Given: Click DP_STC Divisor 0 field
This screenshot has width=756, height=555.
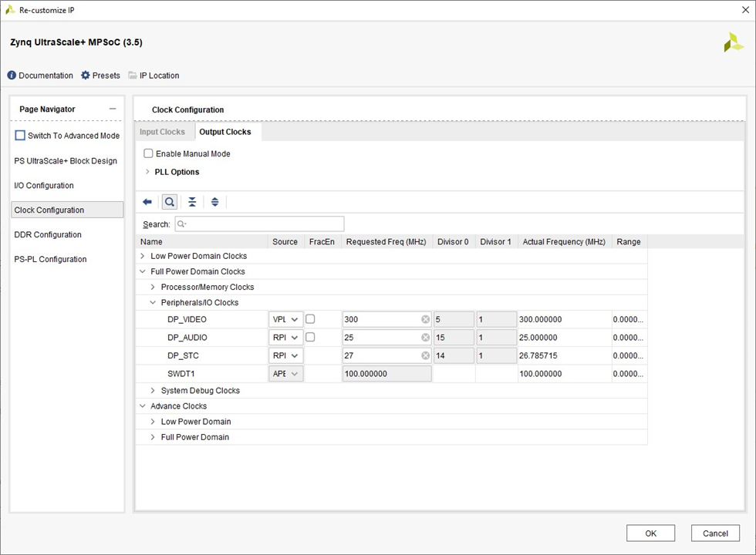Looking at the screenshot, I should 454,355.
